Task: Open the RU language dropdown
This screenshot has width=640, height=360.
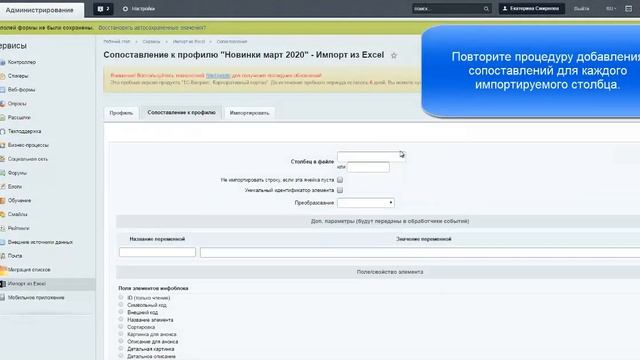Action: click(x=611, y=9)
